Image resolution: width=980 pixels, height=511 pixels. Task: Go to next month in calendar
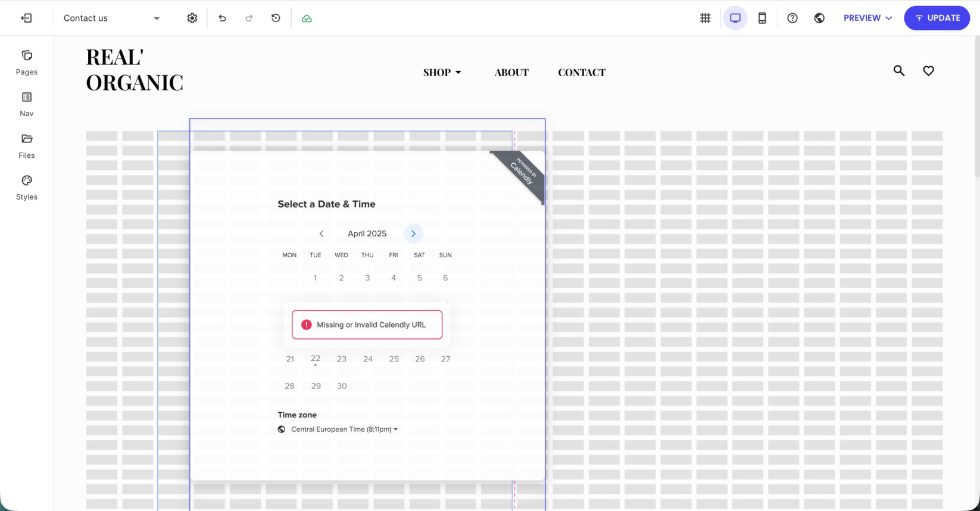pyautogui.click(x=413, y=233)
